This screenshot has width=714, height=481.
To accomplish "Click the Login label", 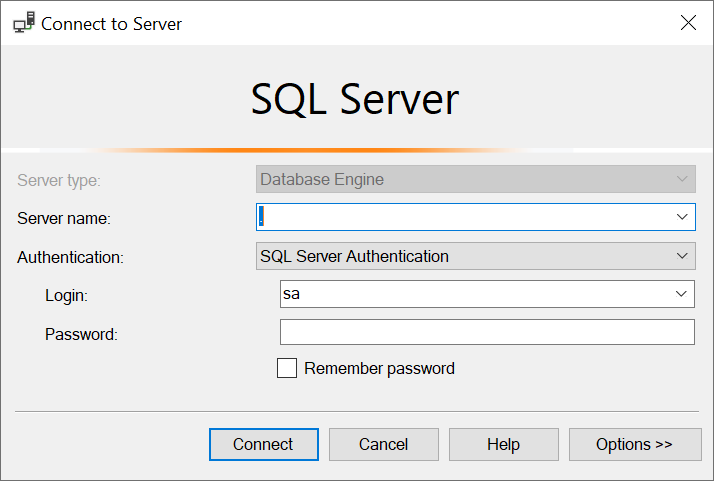I will (66, 296).
